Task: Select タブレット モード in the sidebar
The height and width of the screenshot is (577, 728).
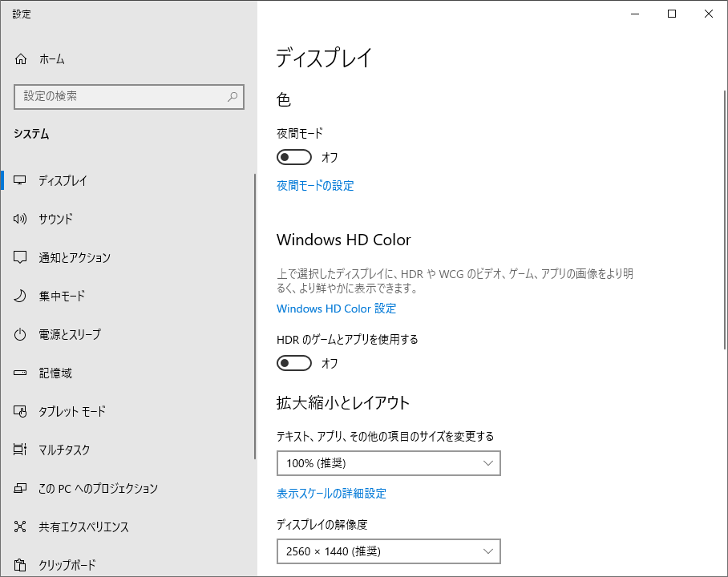Action: click(x=127, y=411)
